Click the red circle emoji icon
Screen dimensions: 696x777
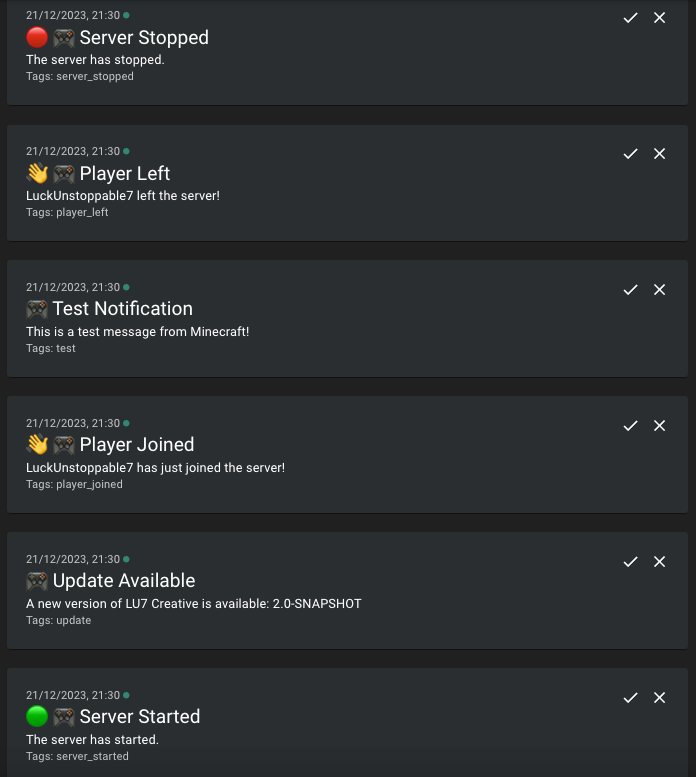click(x=37, y=38)
